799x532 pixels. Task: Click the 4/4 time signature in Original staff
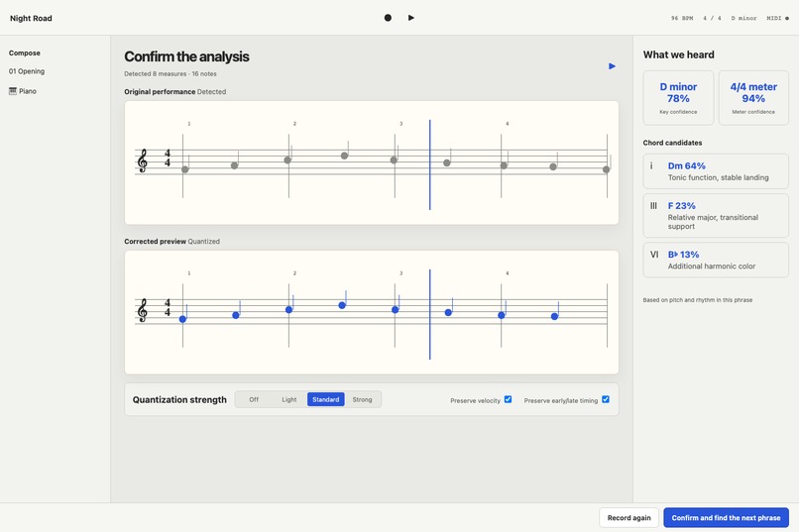coord(168,158)
